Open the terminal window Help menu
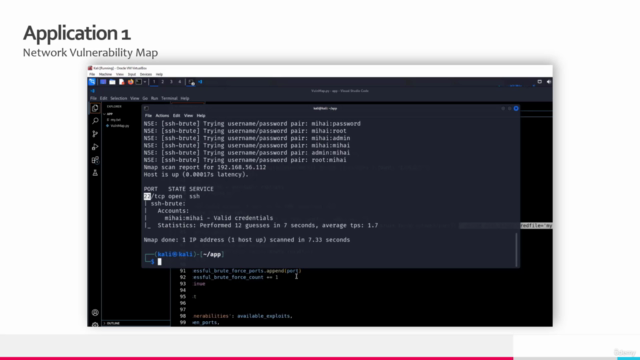 [x=201, y=116]
